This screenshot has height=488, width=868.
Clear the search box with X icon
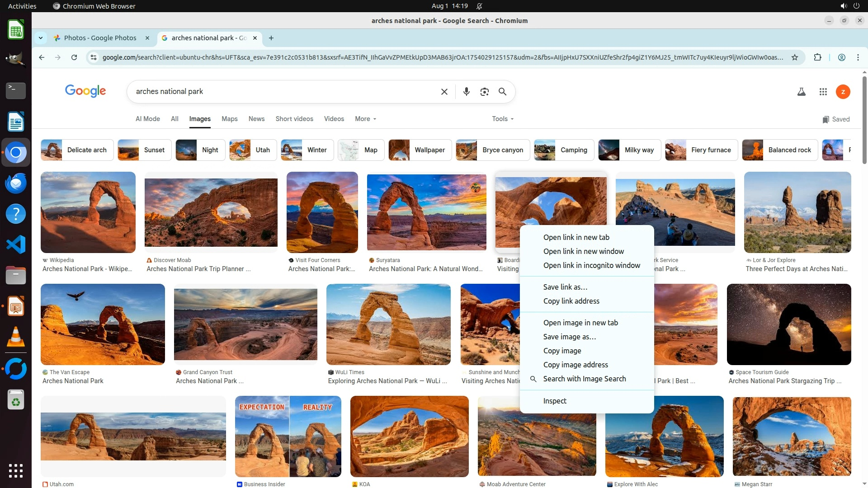pyautogui.click(x=444, y=92)
